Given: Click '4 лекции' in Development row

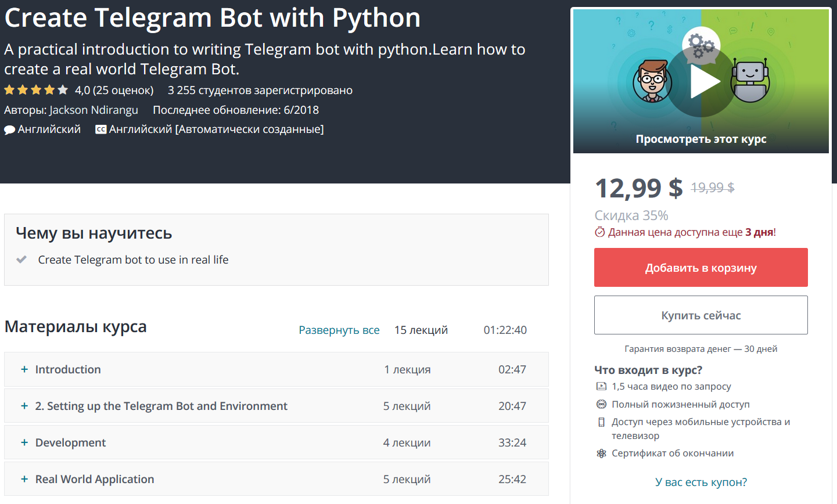Looking at the screenshot, I should click(x=407, y=442).
